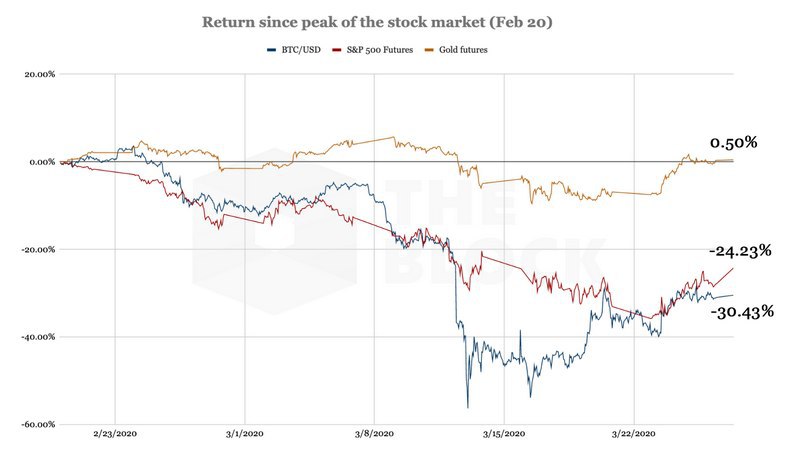Click the 20.00% y-axis label
This screenshot has width=800, height=449.
tap(40, 74)
